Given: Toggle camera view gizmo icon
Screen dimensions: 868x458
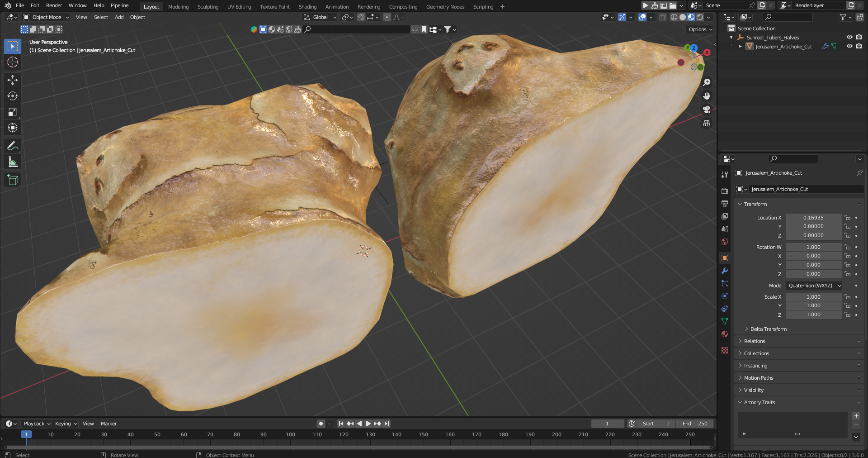Looking at the screenshot, I should [x=707, y=110].
